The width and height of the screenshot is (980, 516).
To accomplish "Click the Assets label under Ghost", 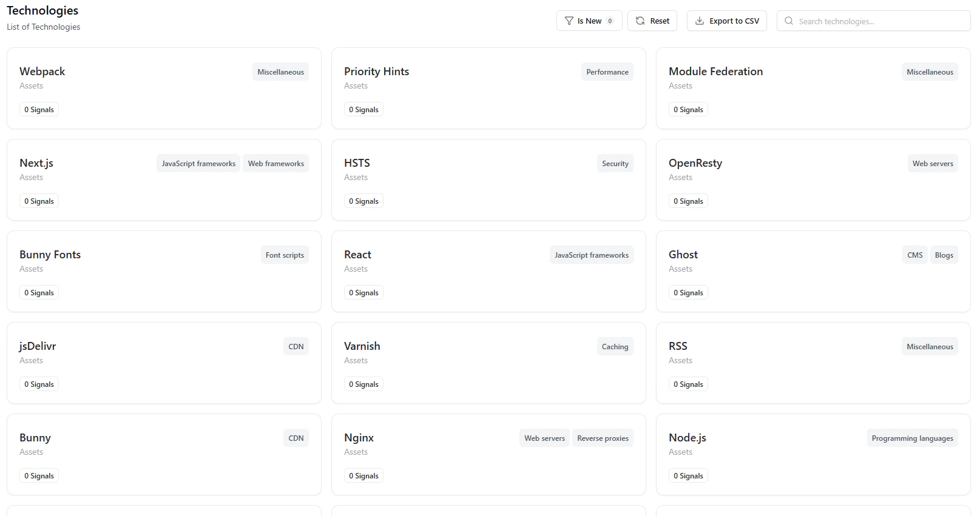I will [680, 269].
